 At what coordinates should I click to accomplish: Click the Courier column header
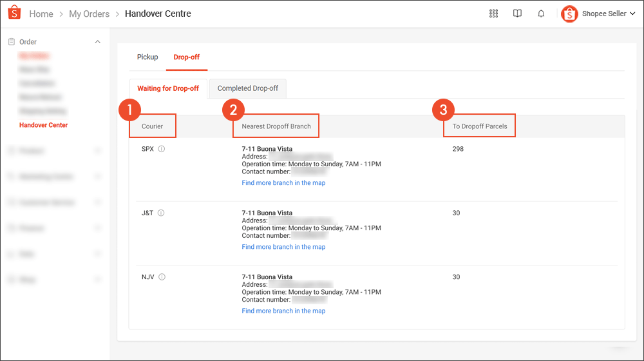pos(153,126)
